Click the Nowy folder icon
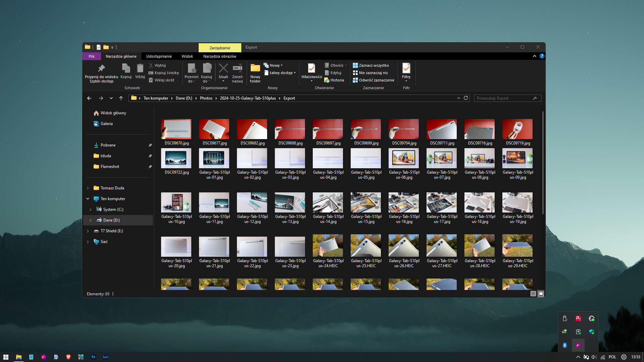 [x=255, y=69]
